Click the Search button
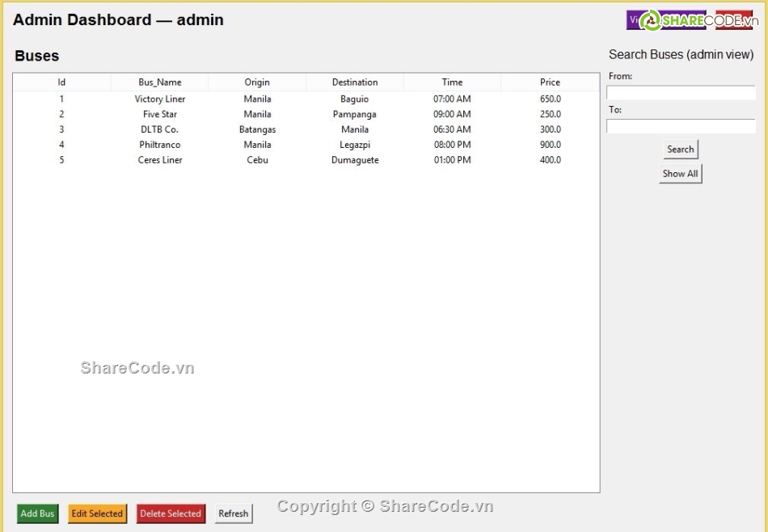Screen dimensions: 768x532 click(x=680, y=150)
